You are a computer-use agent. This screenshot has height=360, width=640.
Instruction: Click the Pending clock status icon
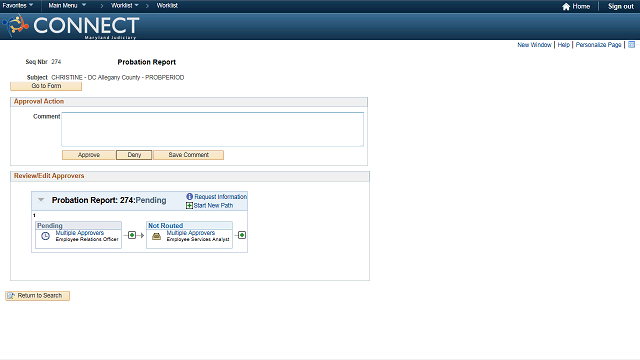coord(45,236)
